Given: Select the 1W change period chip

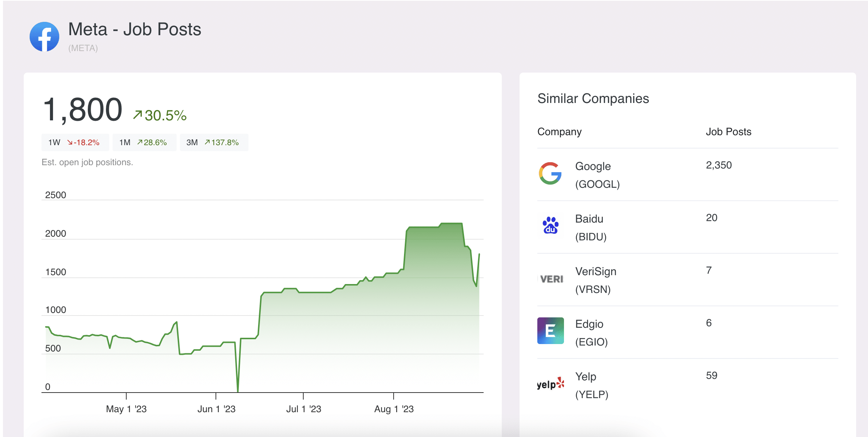Looking at the screenshot, I should pos(75,142).
